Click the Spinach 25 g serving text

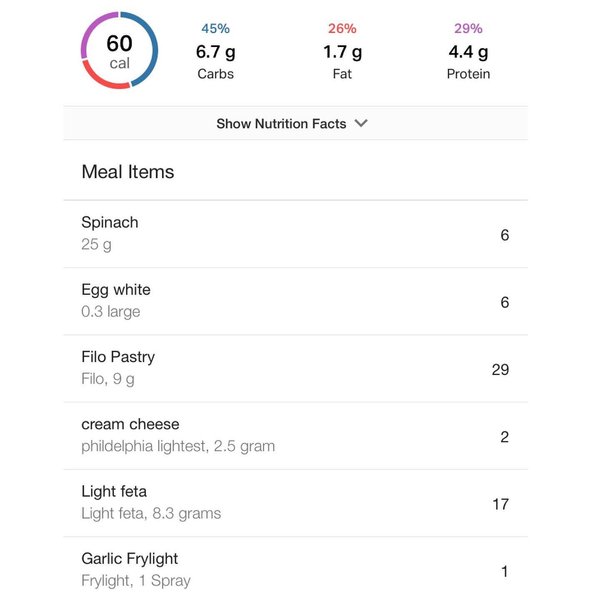[97, 244]
